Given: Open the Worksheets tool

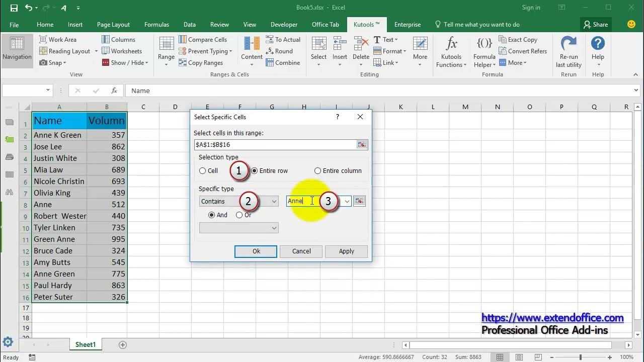Looking at the screenshot, I should tap(122, 51).
